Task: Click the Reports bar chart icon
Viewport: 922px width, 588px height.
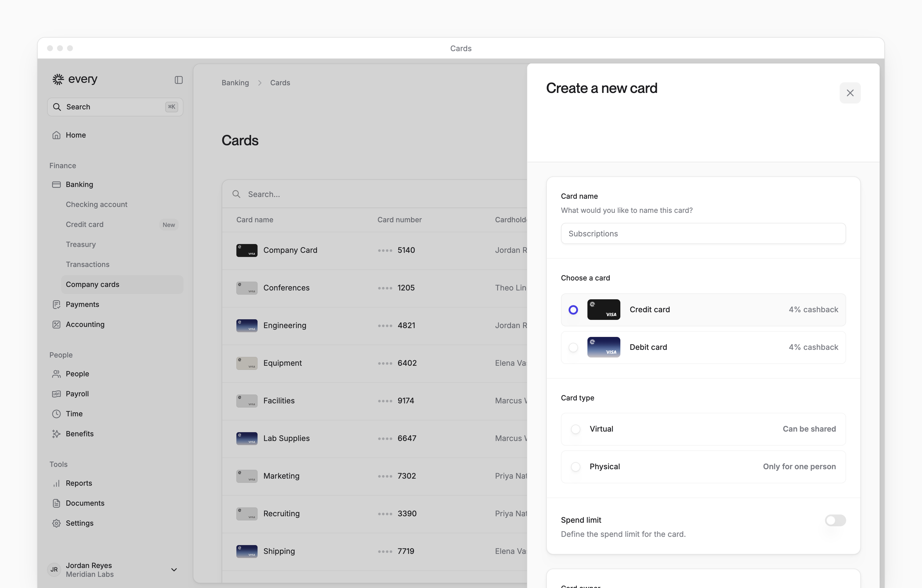Action: coord(56,483)
